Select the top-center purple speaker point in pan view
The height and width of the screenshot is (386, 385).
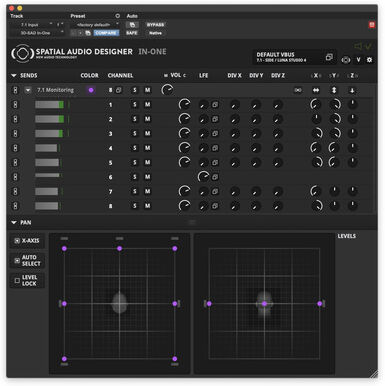(119, 248)
